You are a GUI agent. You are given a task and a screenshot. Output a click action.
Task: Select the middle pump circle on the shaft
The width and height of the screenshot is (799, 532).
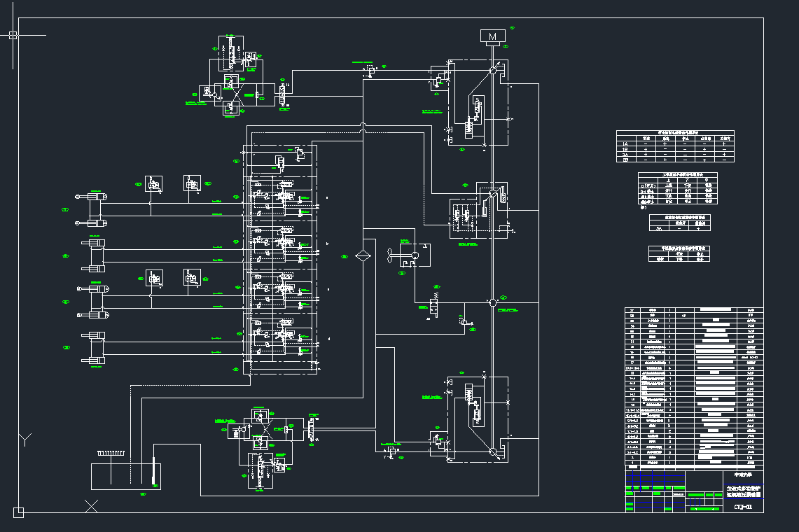pos(493,302)
